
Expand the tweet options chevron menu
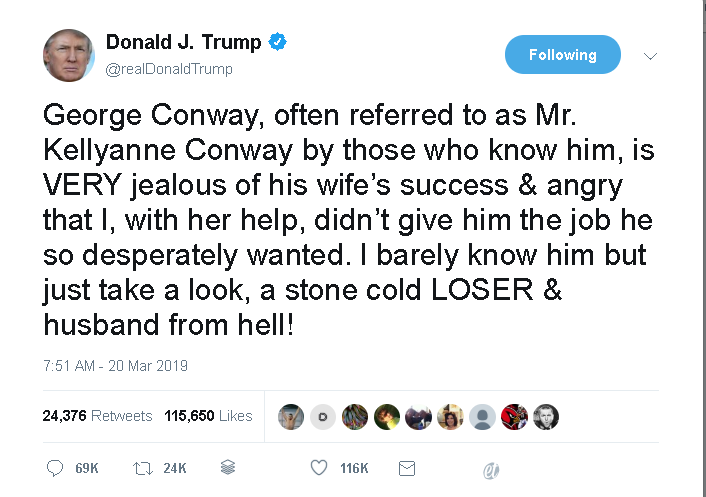click(651, 56)
